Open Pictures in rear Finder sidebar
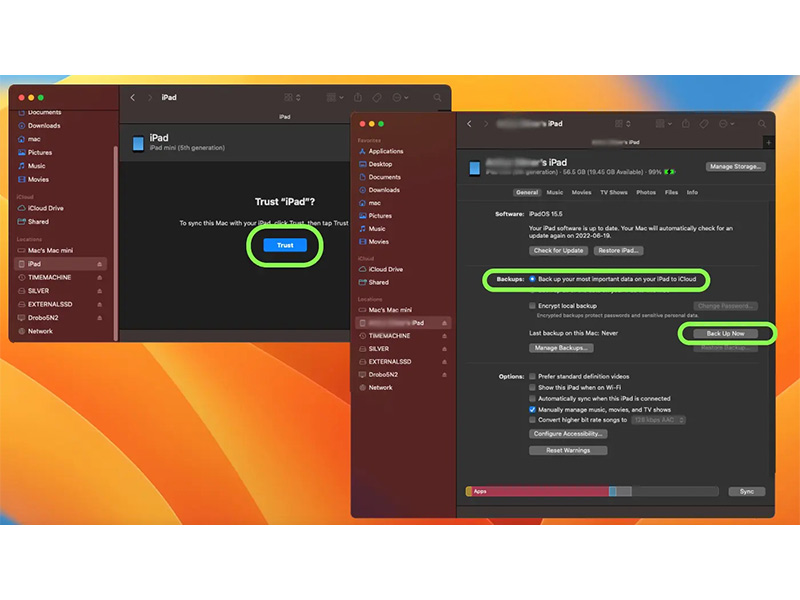The width and height of the screenshot is (800, 600). coord(40,153)
